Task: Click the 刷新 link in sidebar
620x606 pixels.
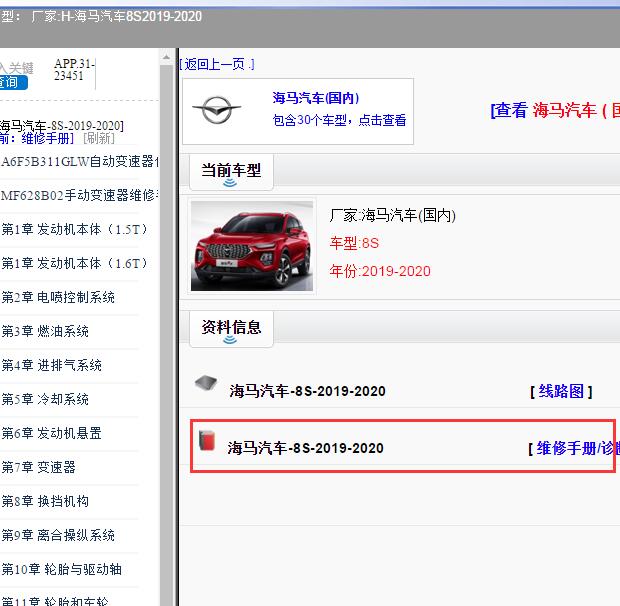Action: click(99, 138)
